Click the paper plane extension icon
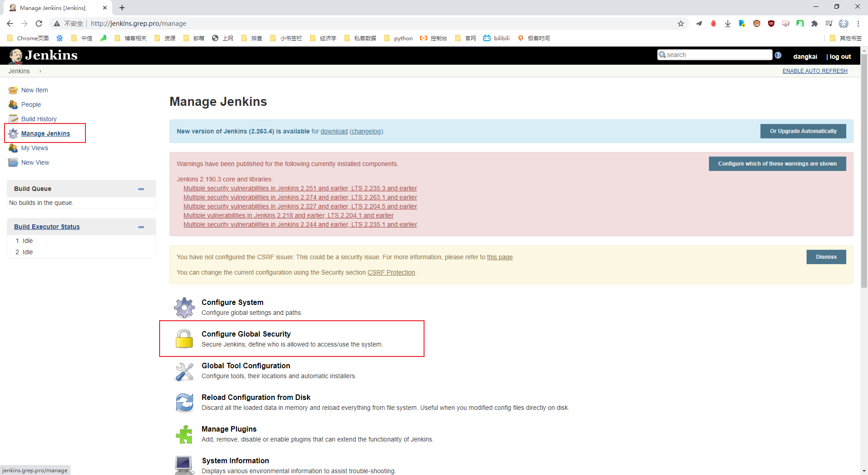The width and height of the screenshot is (868, 475). tap(699, 24)
